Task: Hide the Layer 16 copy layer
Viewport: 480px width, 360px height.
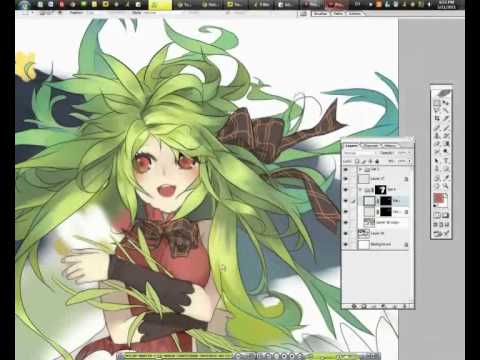Action: click(346, 222)
